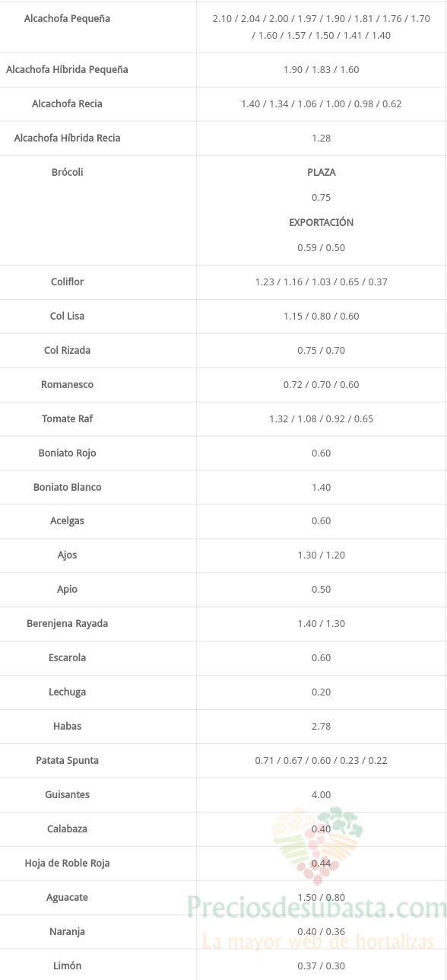Select the Guisantes row label
447x980 pixels.
67,794
